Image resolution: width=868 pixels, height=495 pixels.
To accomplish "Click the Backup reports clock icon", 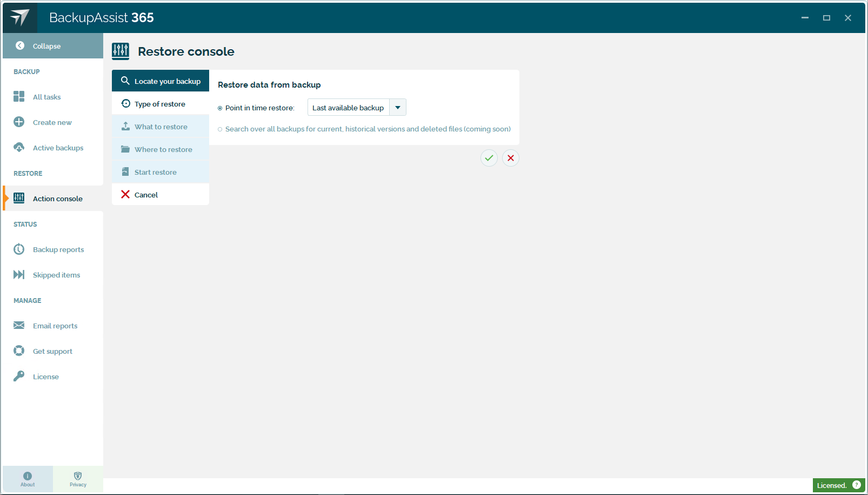I will tap(19, 249).
